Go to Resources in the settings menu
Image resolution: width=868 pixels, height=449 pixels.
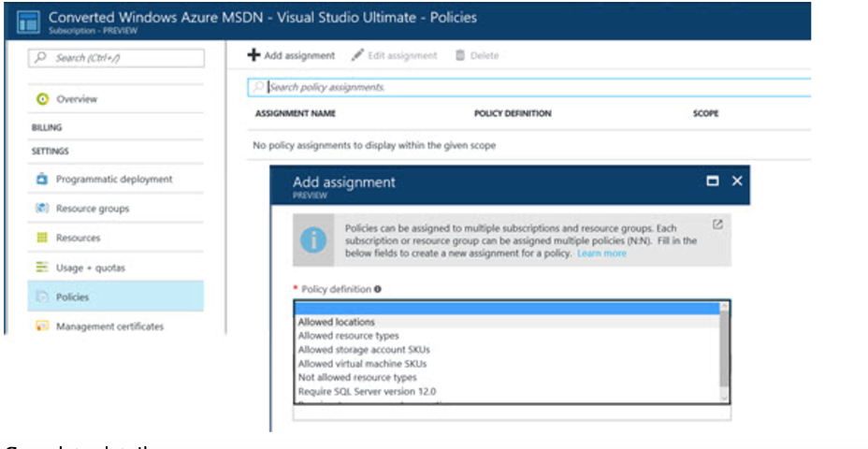(x=78, y=239)
